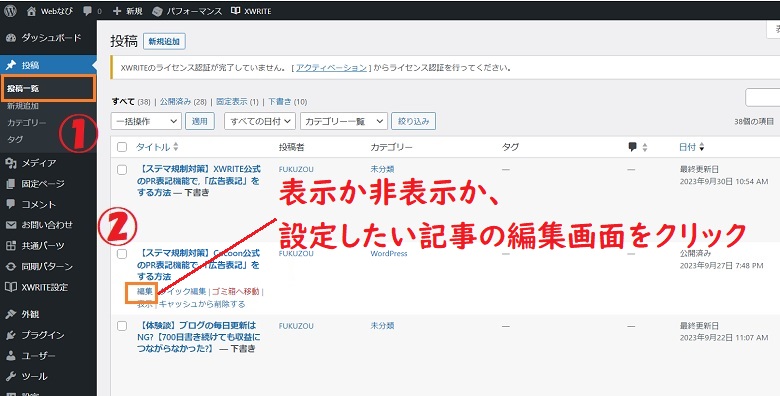The width and height of the screenshot is (780, 396).
Task: Click into the post search field
Action: [763, 98]
